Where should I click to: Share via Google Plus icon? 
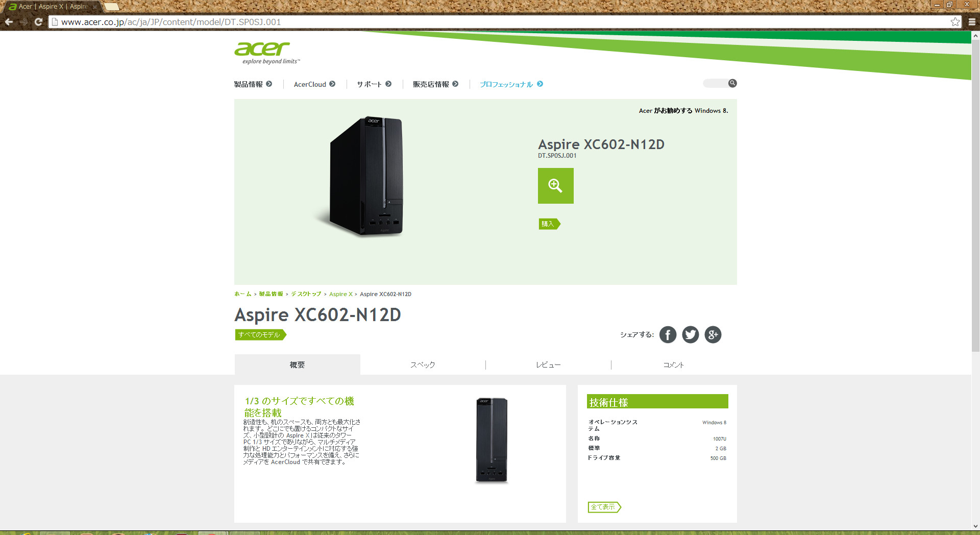pyautogui.click(x=713, y=335)
